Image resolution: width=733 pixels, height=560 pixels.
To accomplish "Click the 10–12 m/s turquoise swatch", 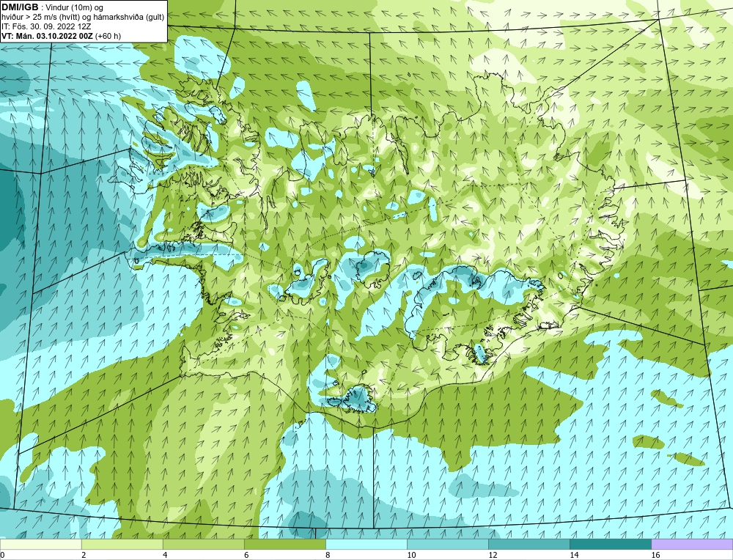I will pyautogui.click(x=448, y=544).
